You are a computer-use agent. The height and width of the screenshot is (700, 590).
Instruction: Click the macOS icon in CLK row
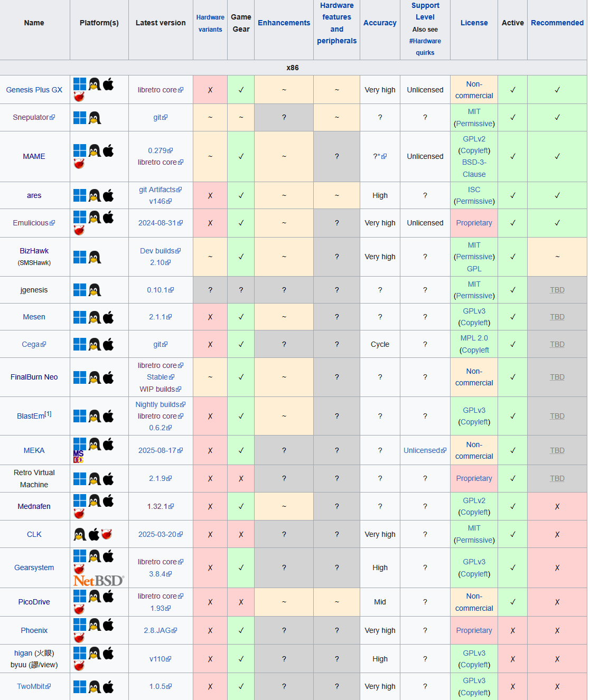tap(93, 534)
